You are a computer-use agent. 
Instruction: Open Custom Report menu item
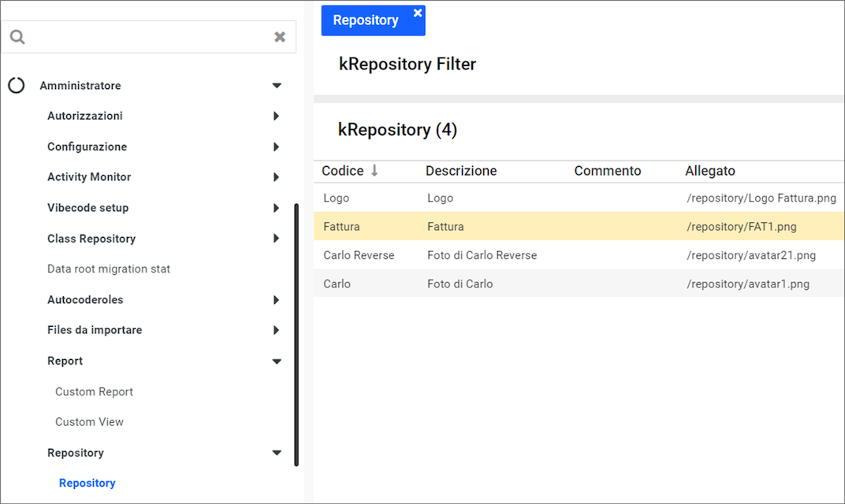tap(94, 392)
